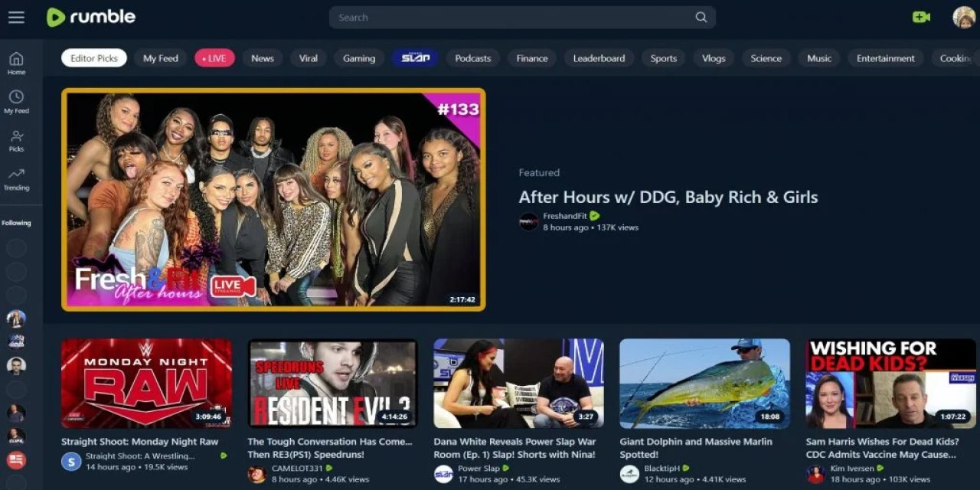
Task: Open the Kim Iversen channel link
Action: click(852, 468)
